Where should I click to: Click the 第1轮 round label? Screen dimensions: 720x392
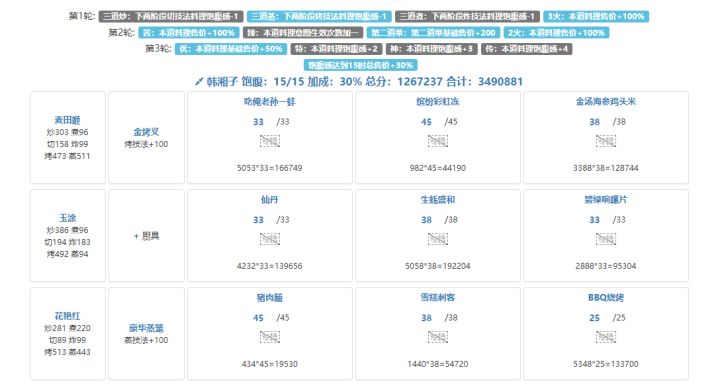82,16
